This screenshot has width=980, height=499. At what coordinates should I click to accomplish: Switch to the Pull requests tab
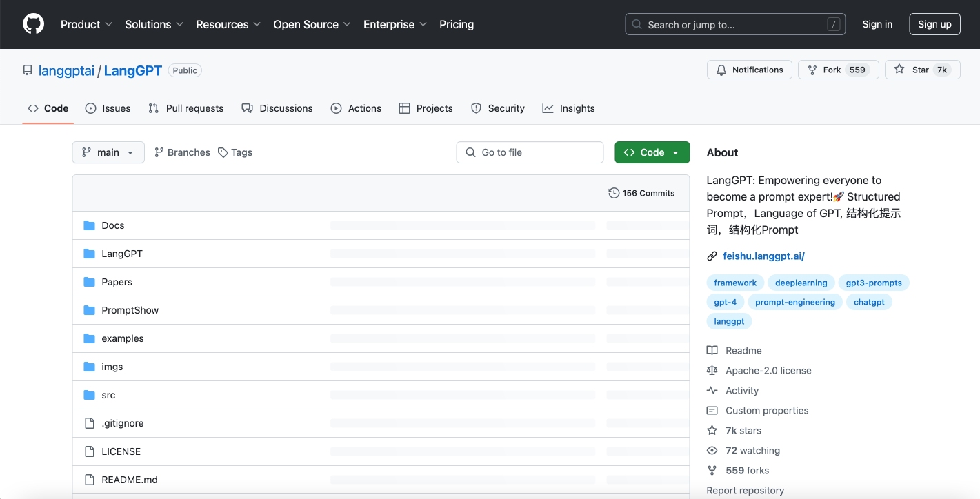pos(186,108)
